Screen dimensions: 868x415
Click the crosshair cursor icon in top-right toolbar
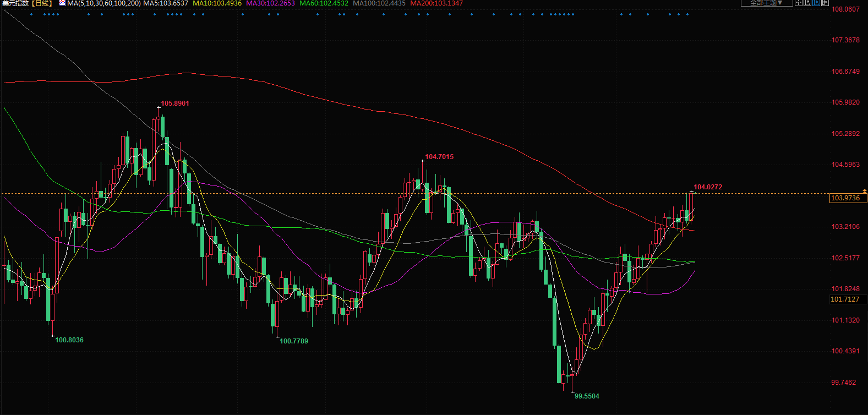point(798,3)
